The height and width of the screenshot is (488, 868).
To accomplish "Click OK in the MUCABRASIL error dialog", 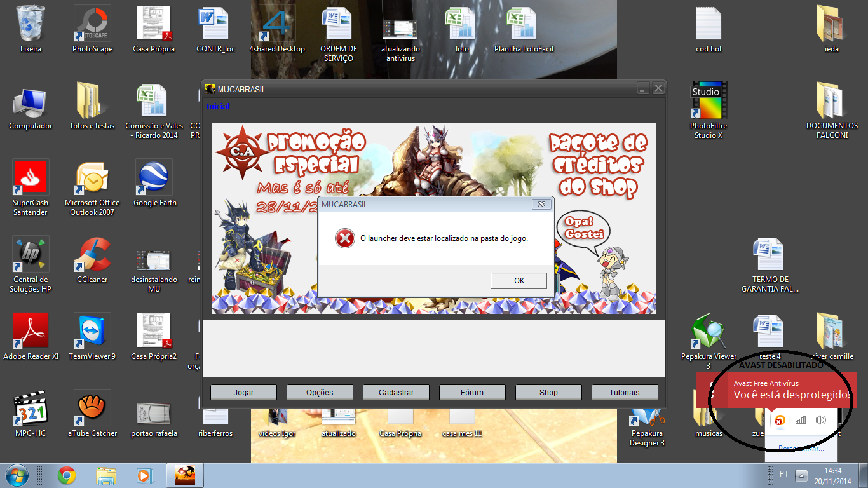I will (519, 280).
